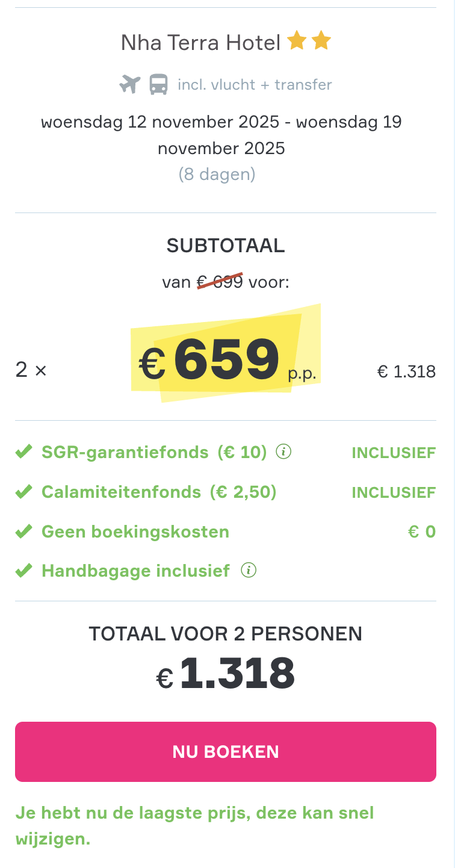Click the bus transfer icon
The width and height of the screenshot is (455, 868).
pos(159,85)
